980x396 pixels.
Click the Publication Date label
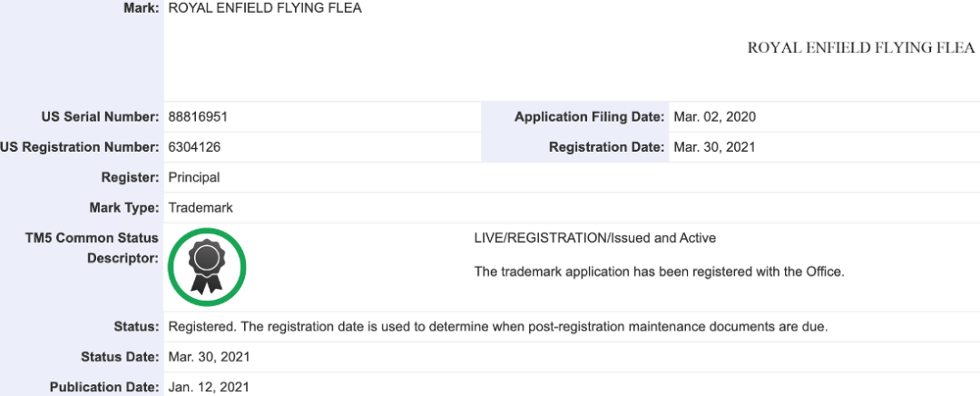(104, 387)
